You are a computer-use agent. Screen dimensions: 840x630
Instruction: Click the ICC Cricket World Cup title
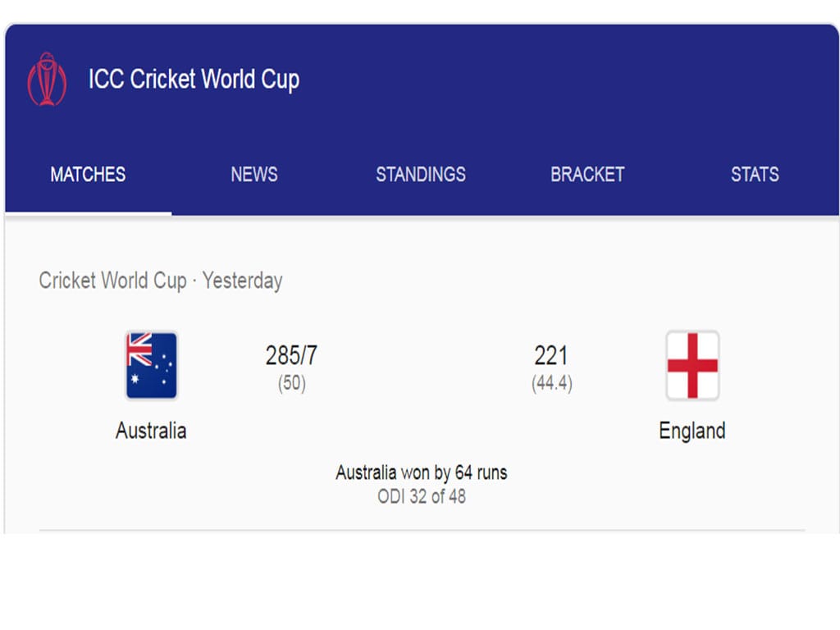[x=194, y=80]
